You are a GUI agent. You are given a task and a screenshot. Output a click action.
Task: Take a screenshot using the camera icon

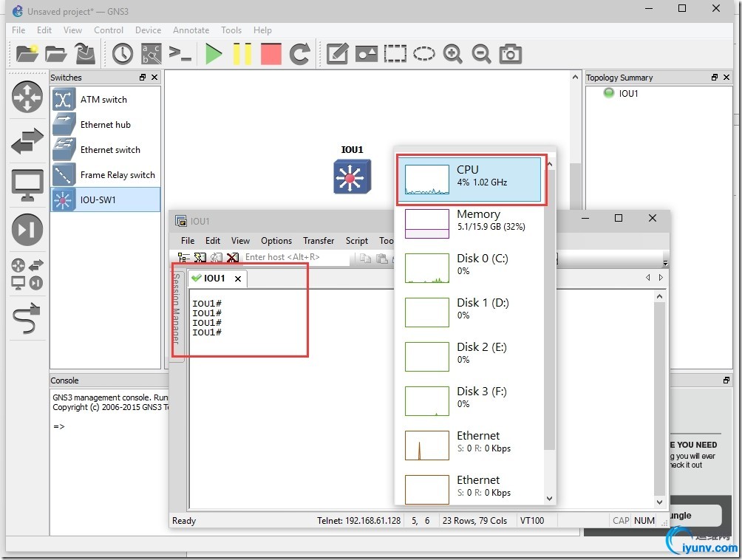click(x=510, y=54)
